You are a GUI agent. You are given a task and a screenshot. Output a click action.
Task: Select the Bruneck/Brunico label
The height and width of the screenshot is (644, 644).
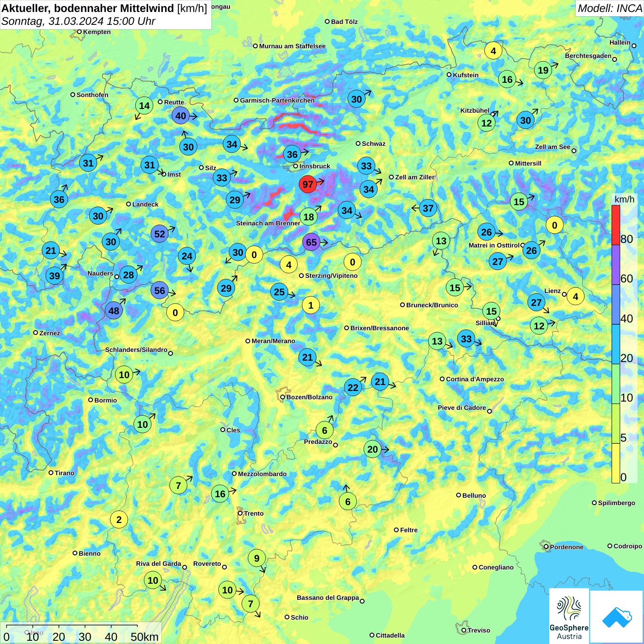(432, 305)
